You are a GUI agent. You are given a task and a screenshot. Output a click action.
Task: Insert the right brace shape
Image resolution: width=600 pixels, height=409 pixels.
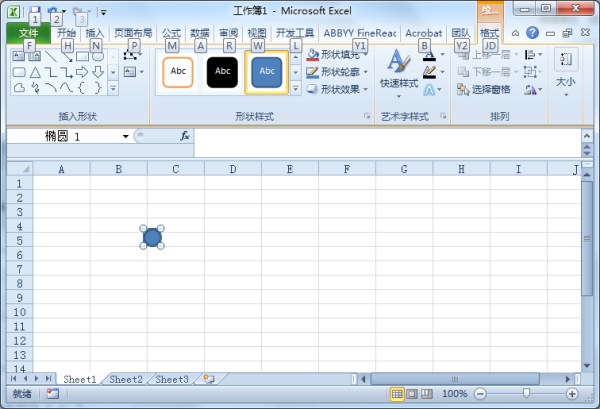coord(98,88)
